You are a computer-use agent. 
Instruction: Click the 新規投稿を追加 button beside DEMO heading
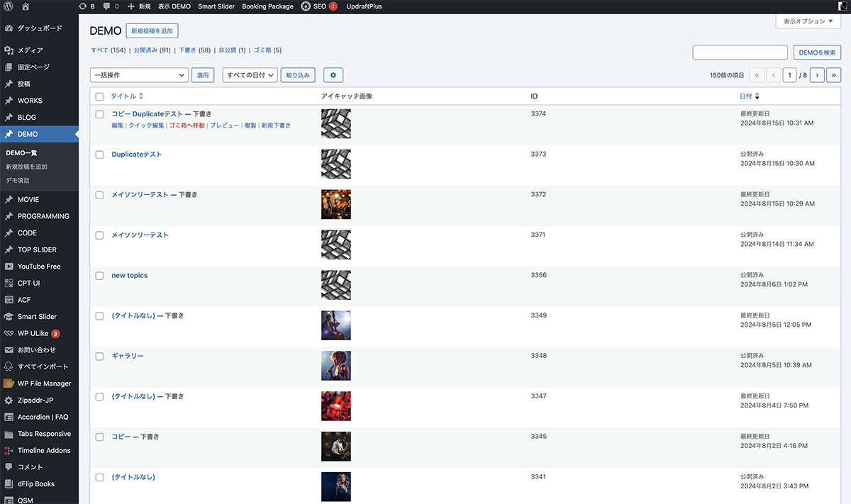152,31
